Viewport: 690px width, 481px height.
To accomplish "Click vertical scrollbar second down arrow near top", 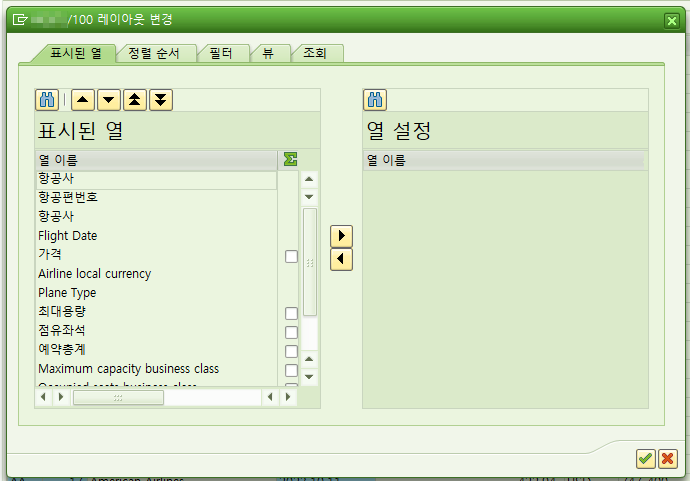I will [x=309, y=197].
